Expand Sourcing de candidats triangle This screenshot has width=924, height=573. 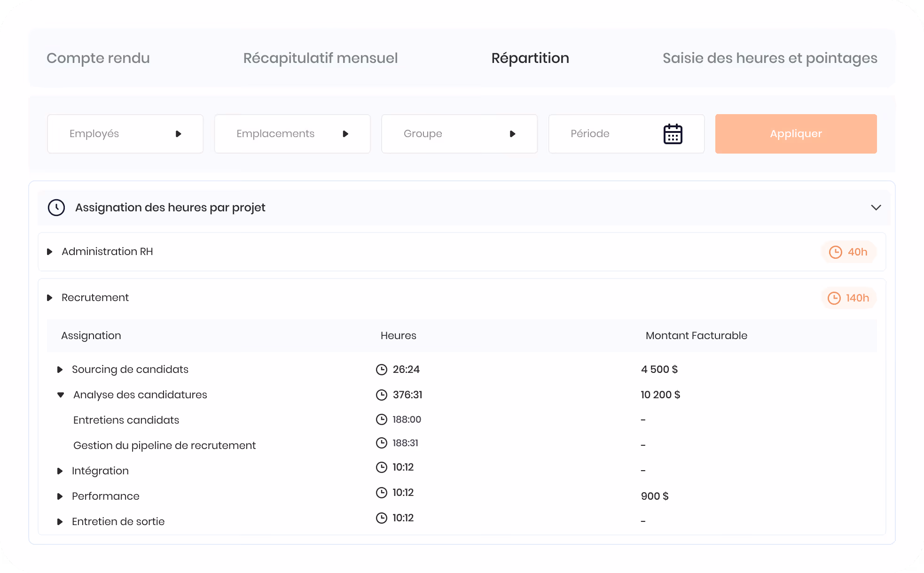point(60,370)
